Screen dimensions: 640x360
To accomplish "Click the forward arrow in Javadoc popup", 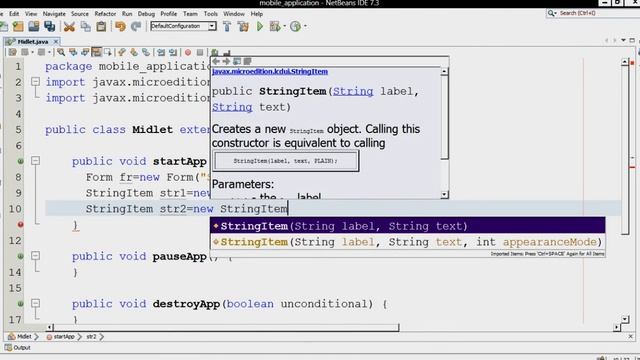I will tap(227, 61).
